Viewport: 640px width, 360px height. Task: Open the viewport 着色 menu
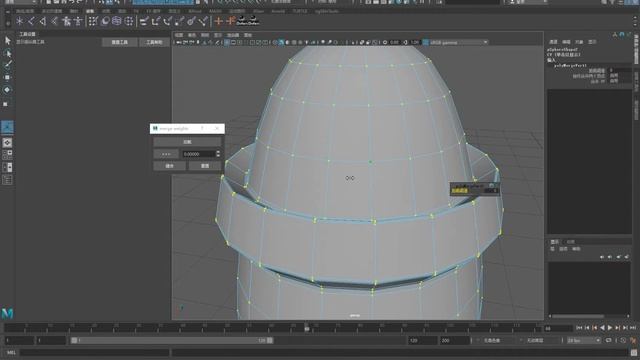192,35
